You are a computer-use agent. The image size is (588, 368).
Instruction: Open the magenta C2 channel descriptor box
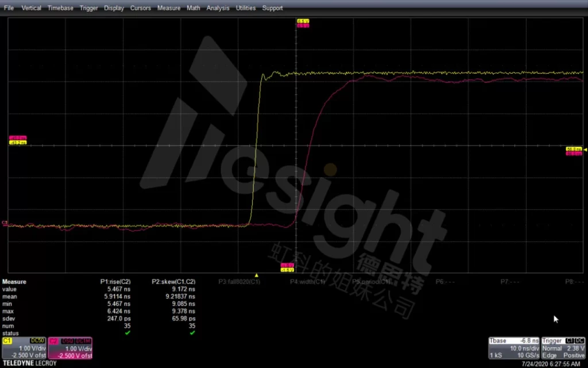70,348
